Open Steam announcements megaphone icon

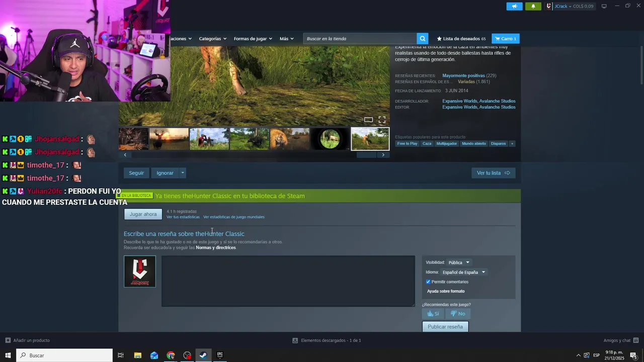pyautogui.click(x=514, y=6)
